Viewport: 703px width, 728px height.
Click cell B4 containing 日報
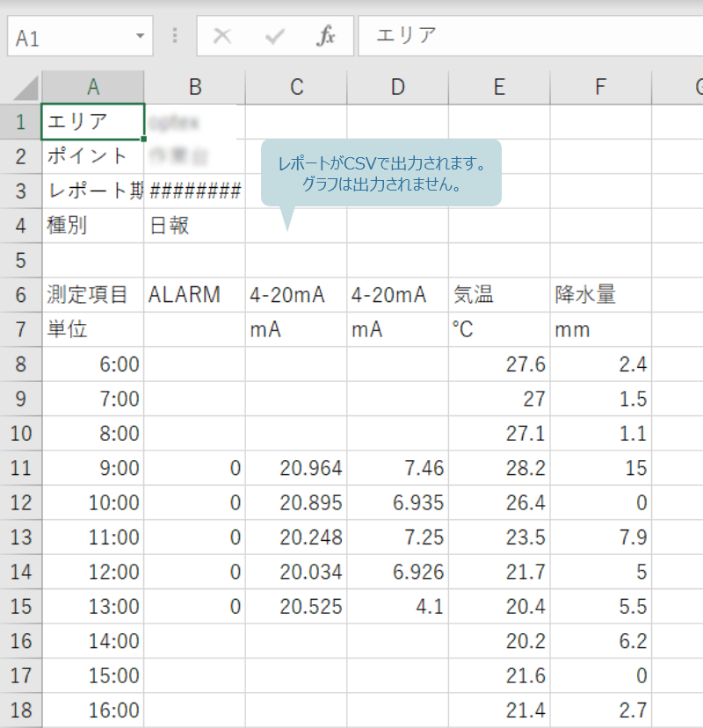click(195, 226)
